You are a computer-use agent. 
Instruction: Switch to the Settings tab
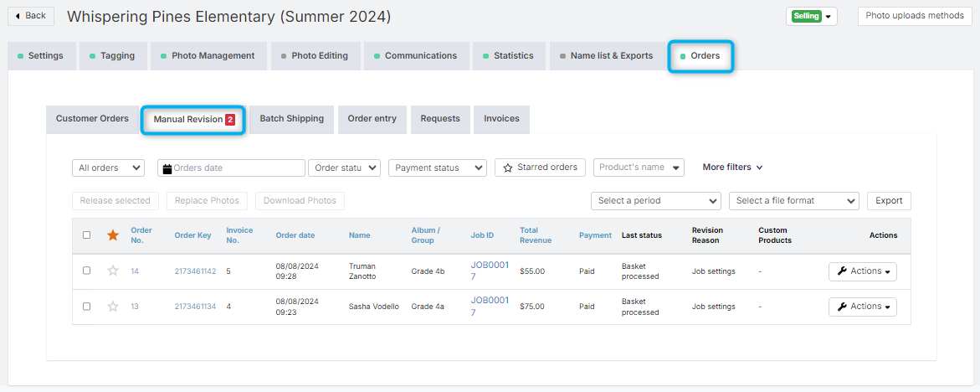coord(41,55)
